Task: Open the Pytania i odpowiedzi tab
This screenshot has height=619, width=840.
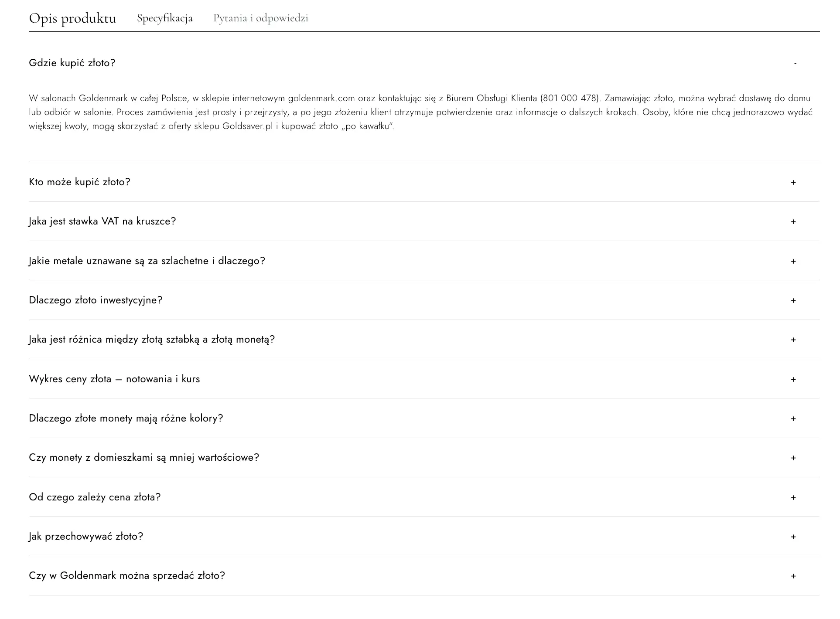Action: pos(260,18)
